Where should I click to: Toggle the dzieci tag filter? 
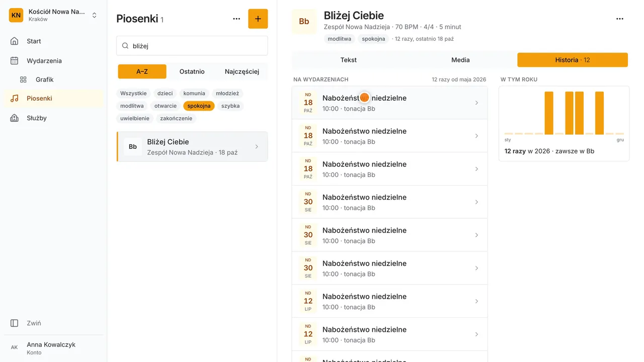click(x=165, y=94)
